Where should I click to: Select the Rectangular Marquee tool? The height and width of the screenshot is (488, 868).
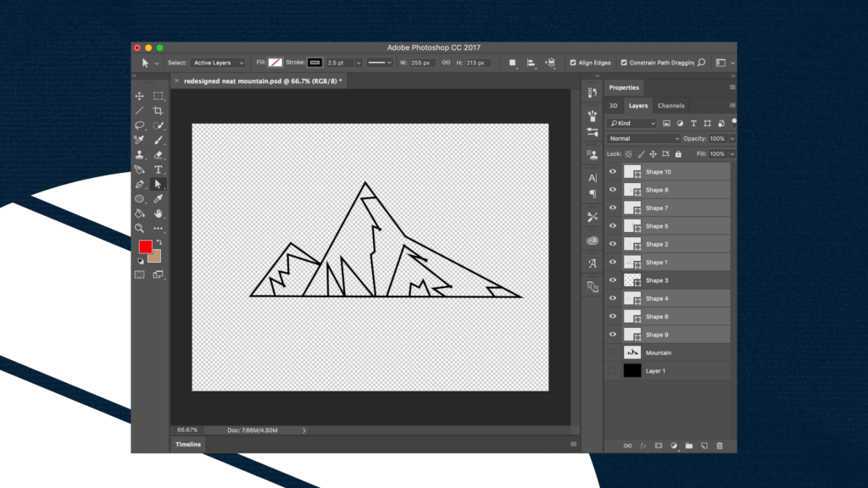pos(159,97)
